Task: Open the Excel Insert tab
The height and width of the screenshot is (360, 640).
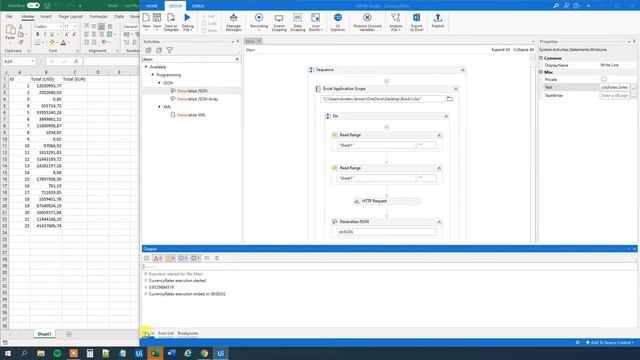Action: coord(46,17)
